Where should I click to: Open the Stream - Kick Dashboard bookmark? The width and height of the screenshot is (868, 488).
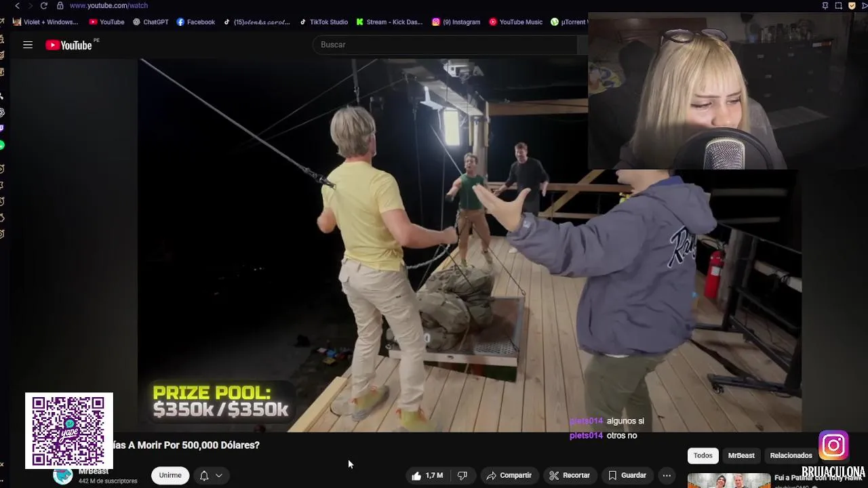[x=389, y=22]
